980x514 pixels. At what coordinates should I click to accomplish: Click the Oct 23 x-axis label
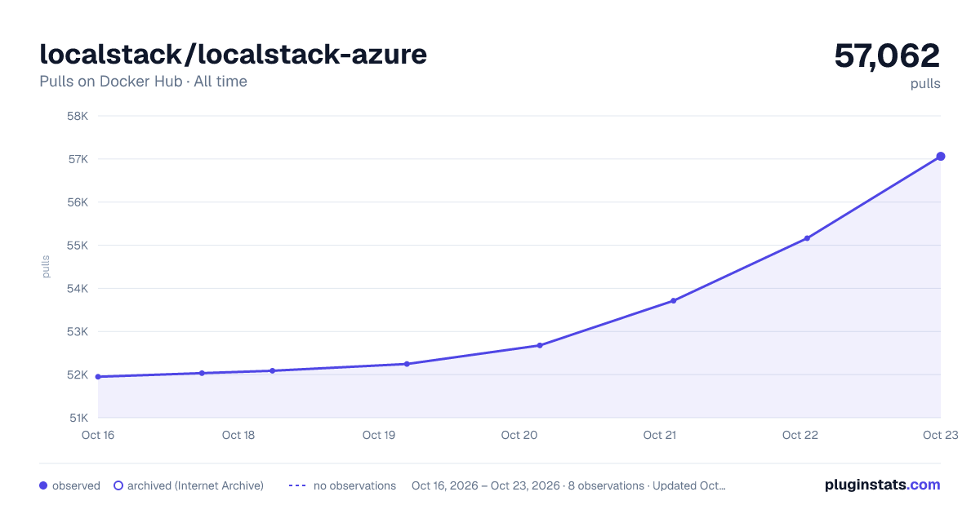[x=939, y=435]
